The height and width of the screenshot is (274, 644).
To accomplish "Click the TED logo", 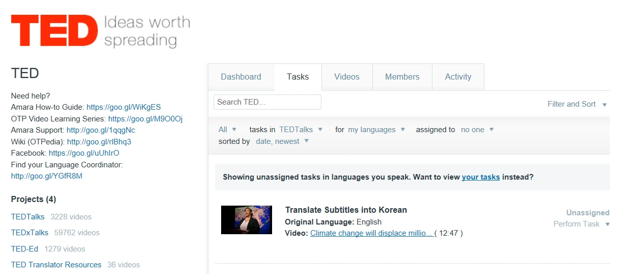I will (100, 31).
